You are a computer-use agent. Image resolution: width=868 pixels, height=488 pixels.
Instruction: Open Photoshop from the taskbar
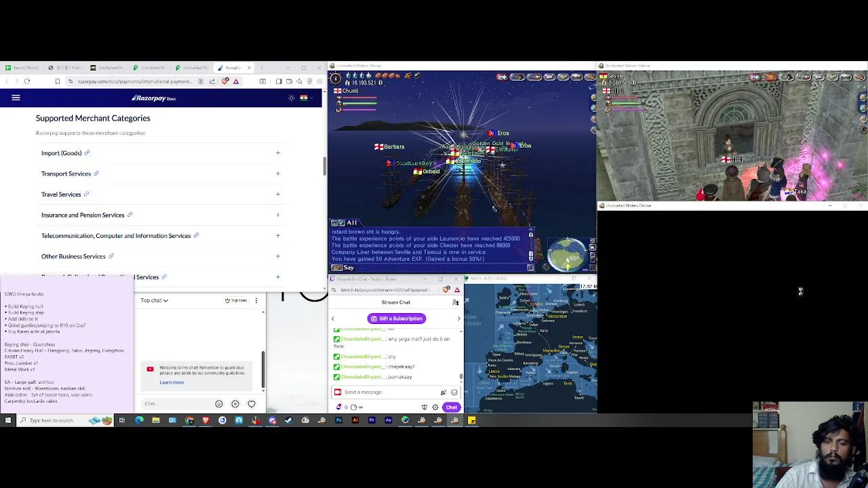pos(338,420)
